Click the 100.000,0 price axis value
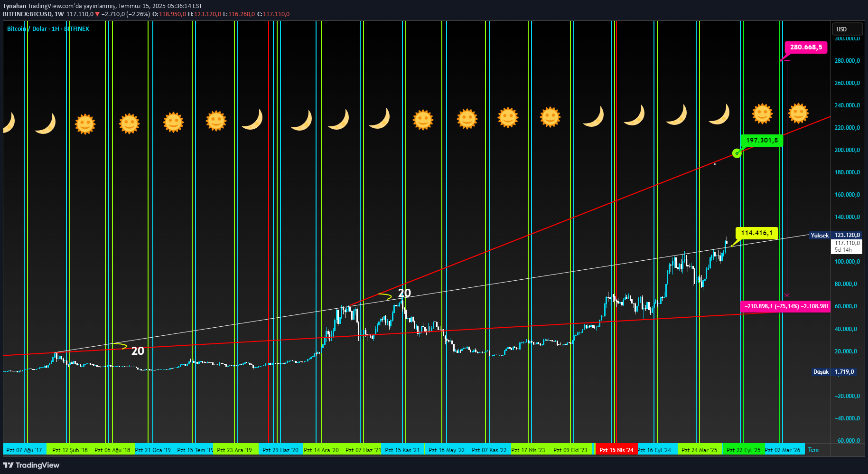 [x=847, y=262]
